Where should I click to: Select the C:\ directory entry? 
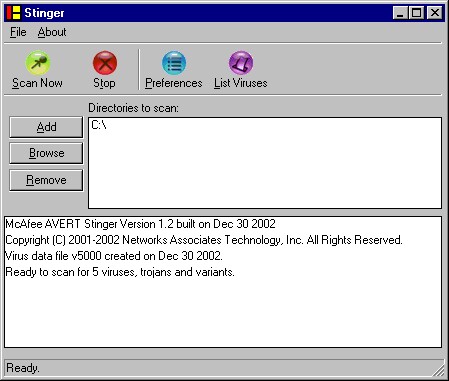click(99, 125)
